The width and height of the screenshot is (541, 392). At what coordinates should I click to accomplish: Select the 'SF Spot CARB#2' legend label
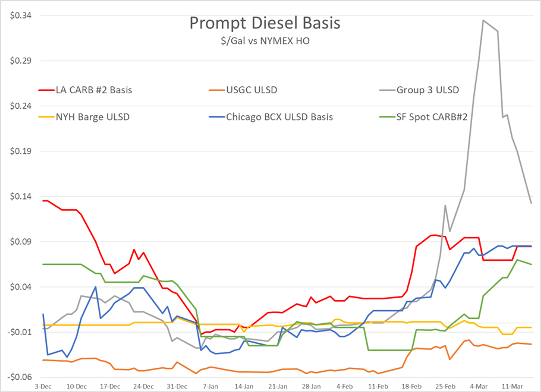pyautogui.click(x=432, y=117)
